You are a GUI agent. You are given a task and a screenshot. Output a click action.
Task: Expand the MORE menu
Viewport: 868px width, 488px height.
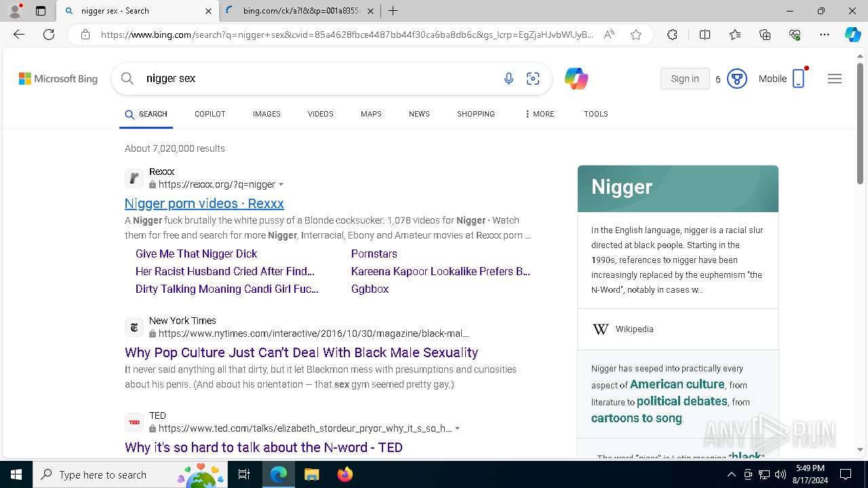(540, 114)
